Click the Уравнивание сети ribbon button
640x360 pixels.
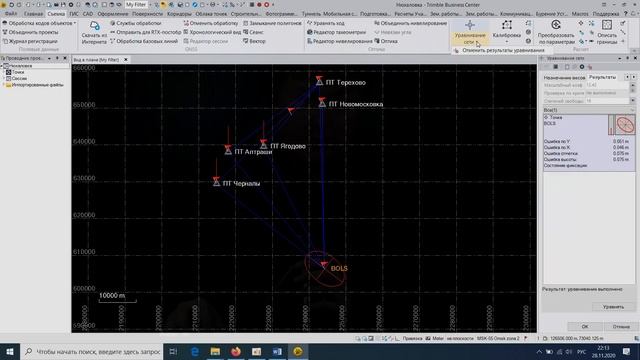(x=469, y=32)
